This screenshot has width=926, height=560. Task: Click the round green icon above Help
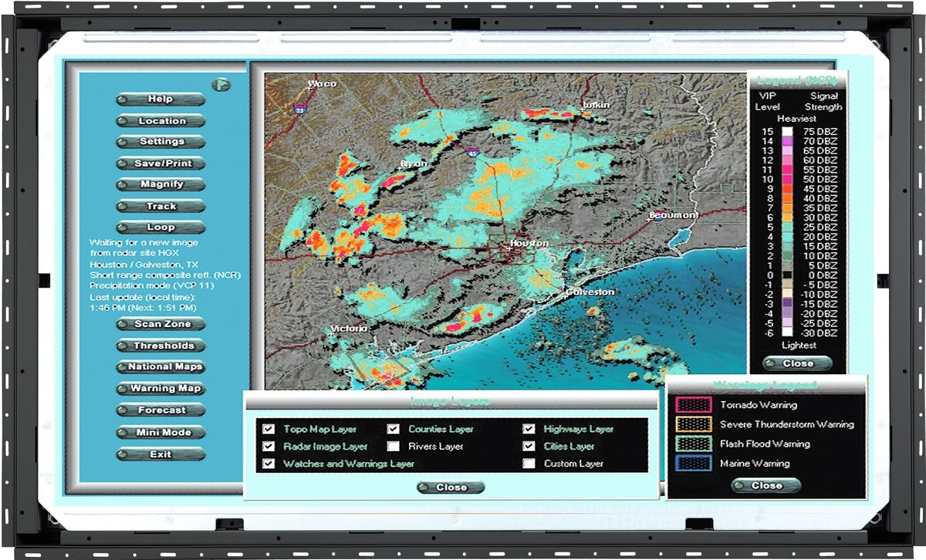pos(222,84)
